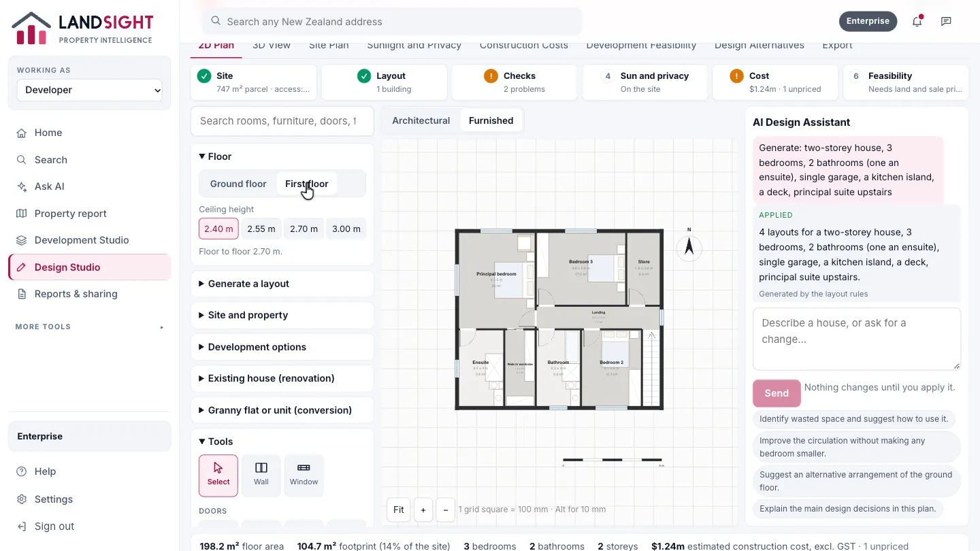Click the Checks step with 2 problems
The height and width of the screenshot is (551, 980).
click(514, 82)
